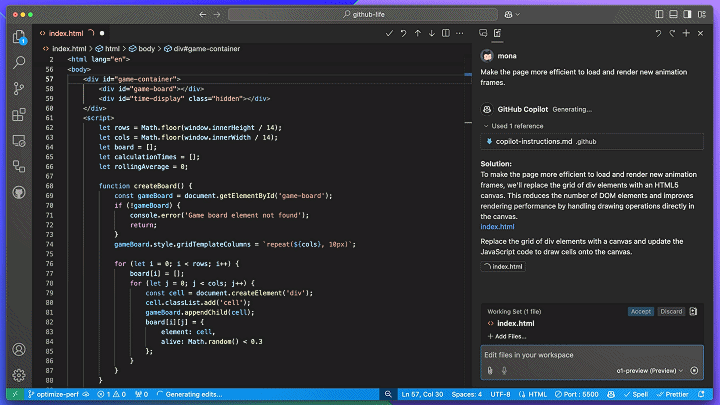Click the microphone voice input icon
This screenshot has width=720, height=405.
pyautogui.click(x=503, y=370)
